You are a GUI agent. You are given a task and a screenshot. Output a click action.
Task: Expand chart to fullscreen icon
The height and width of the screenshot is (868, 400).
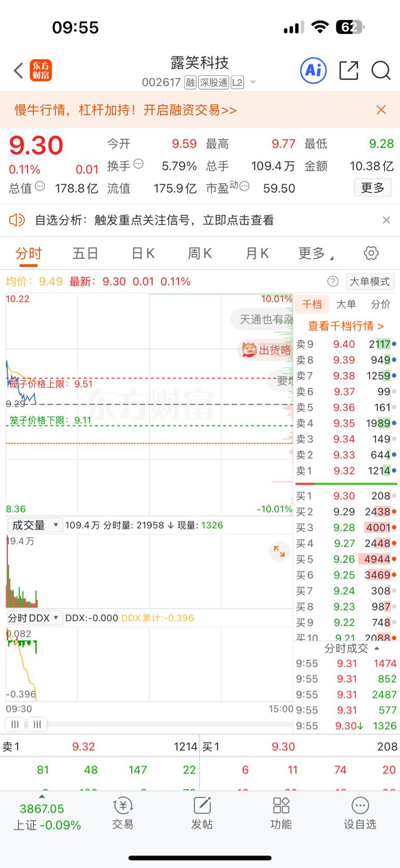[x=279, y=551]
